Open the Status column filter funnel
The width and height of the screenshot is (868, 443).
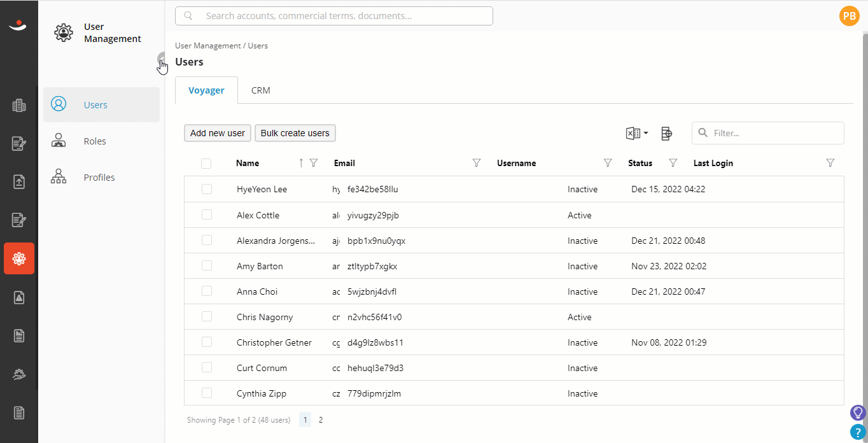[x=673, y=163]
